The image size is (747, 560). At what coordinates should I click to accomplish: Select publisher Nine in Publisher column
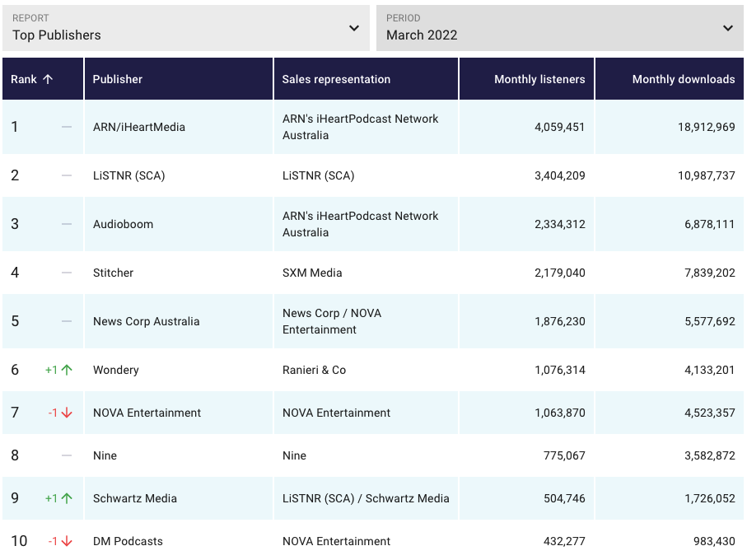pyautogui.click(x=105, y=455)
